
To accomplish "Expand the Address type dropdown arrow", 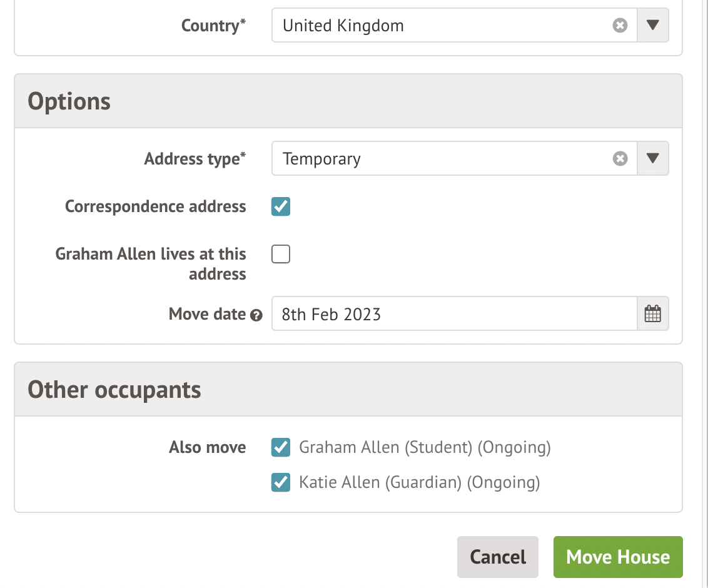I will [652, 159].
